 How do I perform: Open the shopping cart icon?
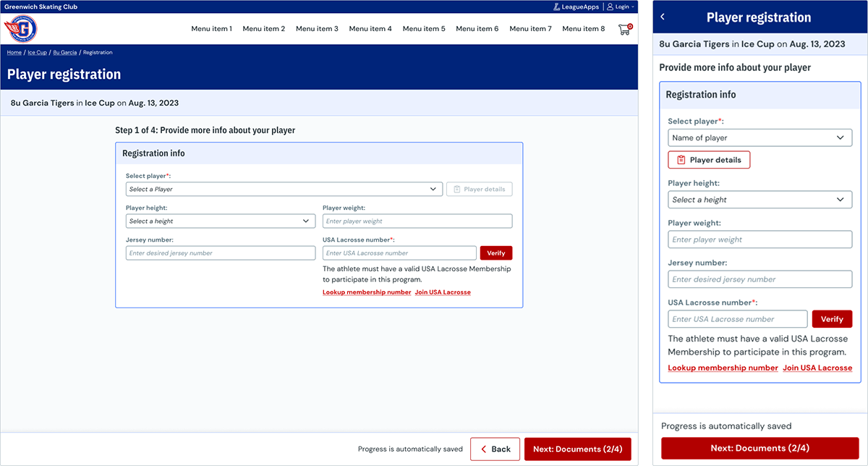(x=625, y=29)
